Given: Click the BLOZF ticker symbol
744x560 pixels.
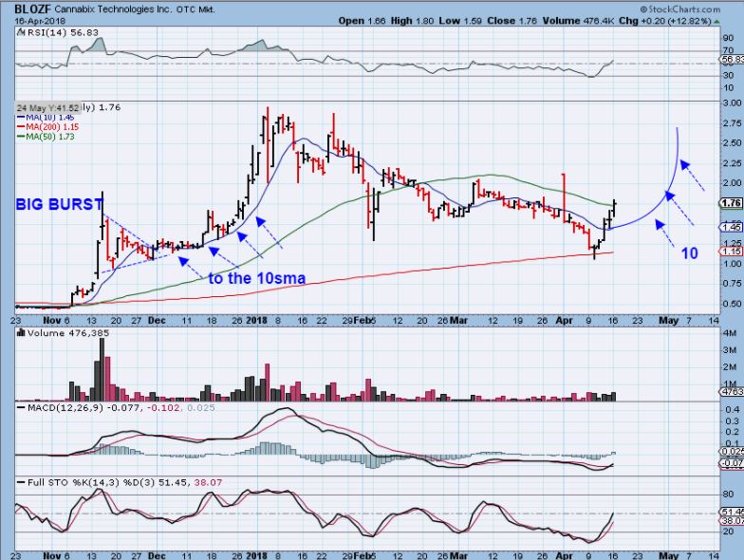Looking at the screenshot, I should tap(32, 9).
